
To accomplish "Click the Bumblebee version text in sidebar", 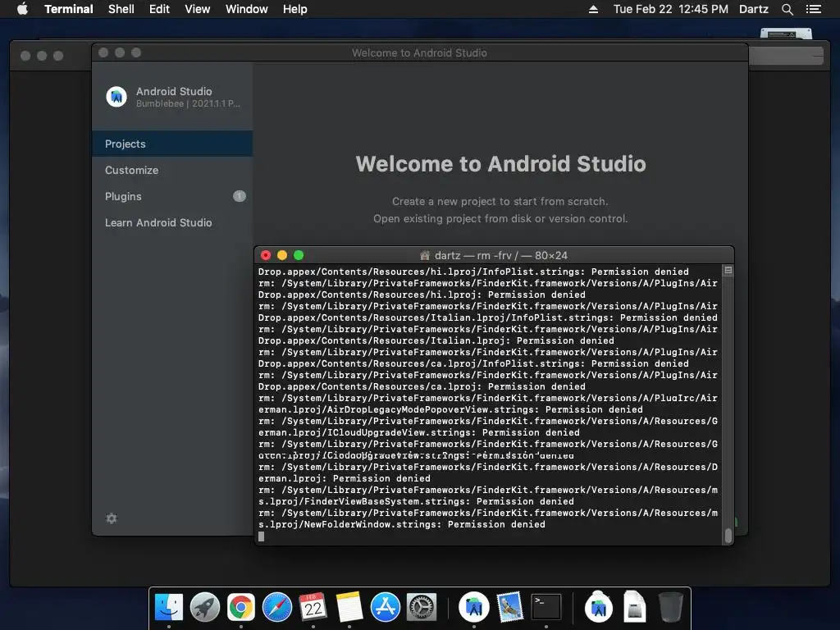I will (x=188, y=104).
